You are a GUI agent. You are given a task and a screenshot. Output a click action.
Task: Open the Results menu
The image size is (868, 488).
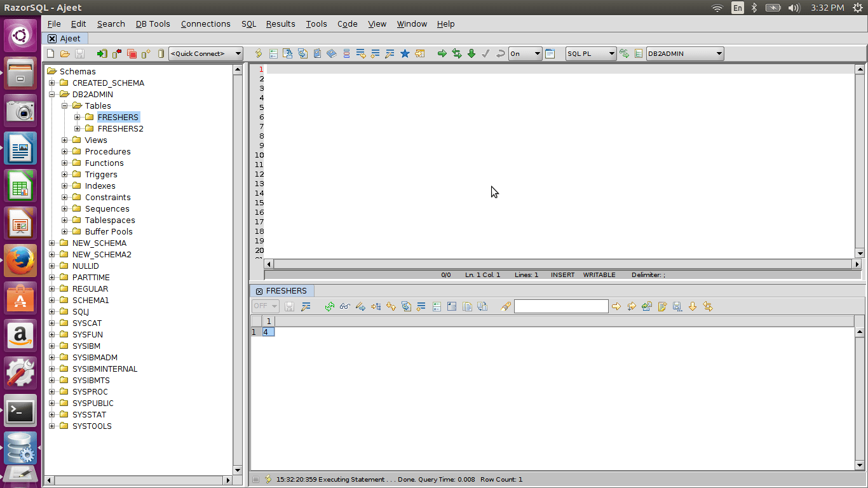pyautogui.click(x=281, y=24)
